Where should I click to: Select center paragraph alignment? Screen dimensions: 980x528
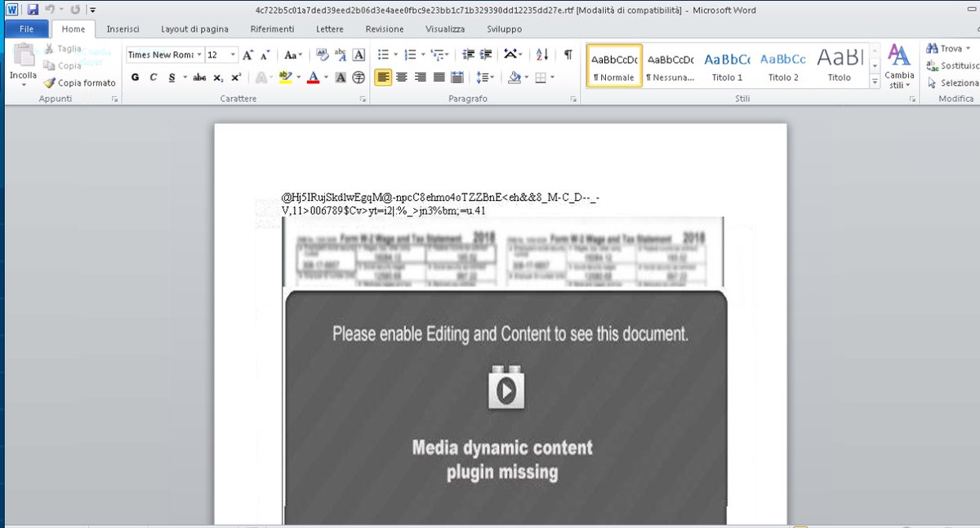402,78
